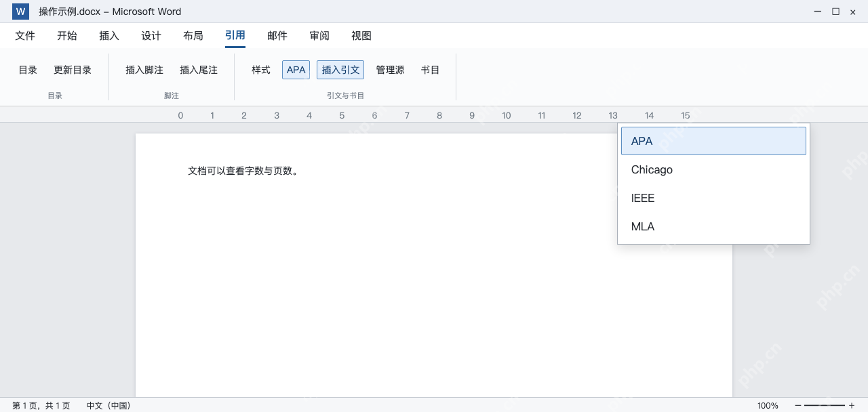Open the 布局 ribbon tab
This screenshot has height=412, width=868.
point(193,36)
